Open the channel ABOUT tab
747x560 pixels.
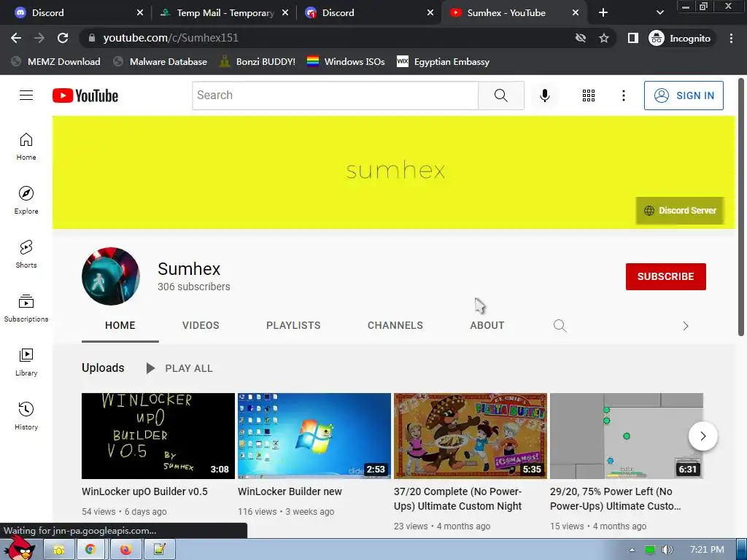[487, 326]
